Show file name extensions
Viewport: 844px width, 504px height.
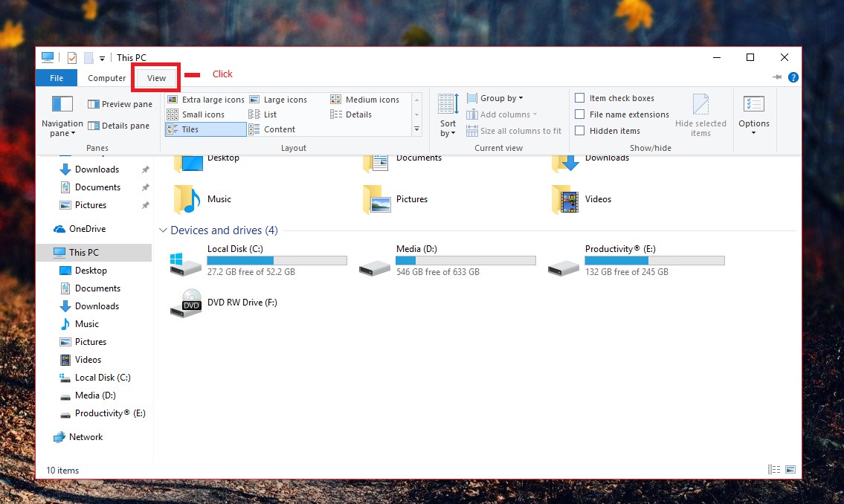coord(579,114)
